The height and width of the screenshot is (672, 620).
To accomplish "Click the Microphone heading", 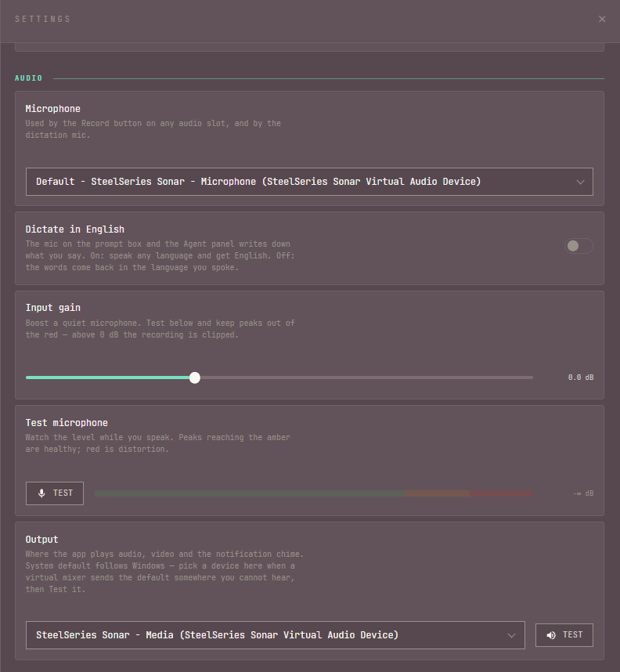I will (x=53, y=109).
